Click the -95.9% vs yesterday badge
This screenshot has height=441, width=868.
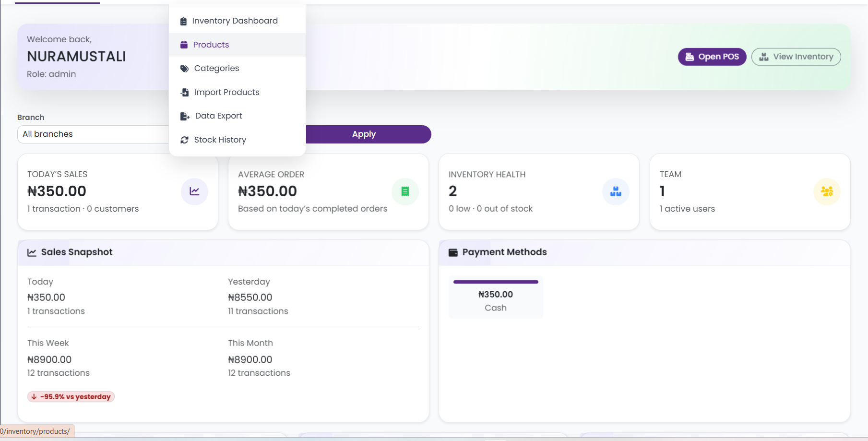tap(71, 397)
